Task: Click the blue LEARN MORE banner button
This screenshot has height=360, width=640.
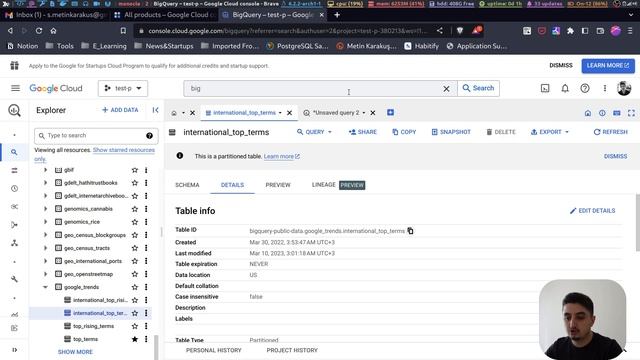Action: pos(608,65)
